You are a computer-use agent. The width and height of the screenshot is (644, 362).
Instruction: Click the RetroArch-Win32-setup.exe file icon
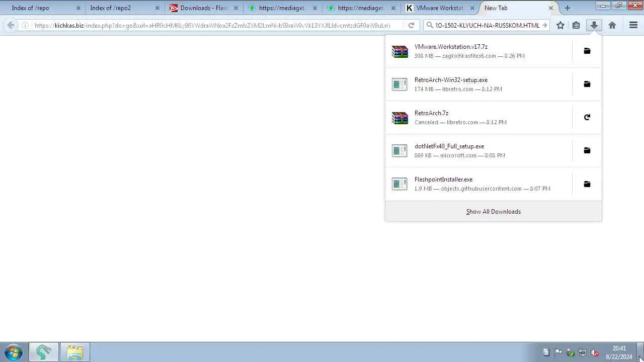[x=399, y=84]
